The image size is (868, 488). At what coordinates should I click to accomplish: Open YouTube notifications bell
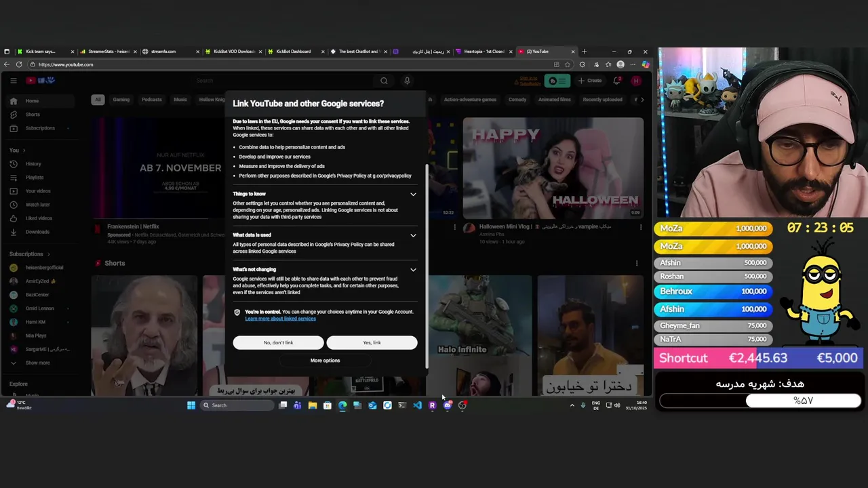pyautogui.click(x=616, y=81)
